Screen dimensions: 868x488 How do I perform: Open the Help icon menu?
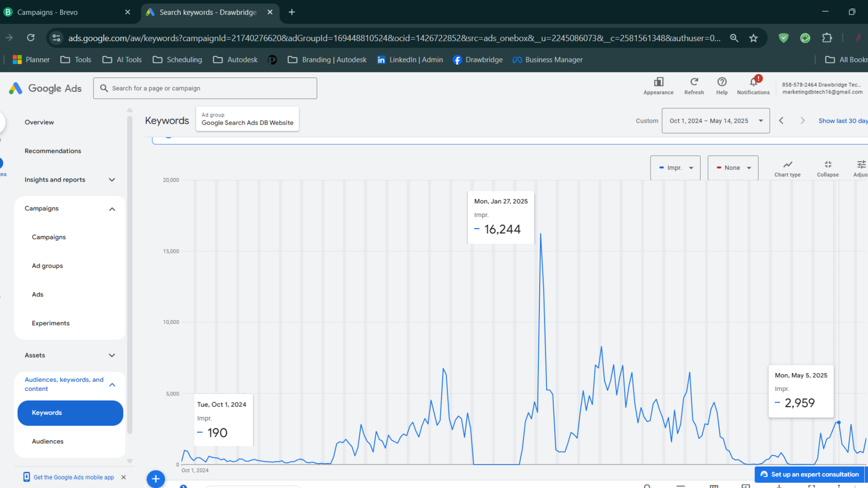coord(722,83)
